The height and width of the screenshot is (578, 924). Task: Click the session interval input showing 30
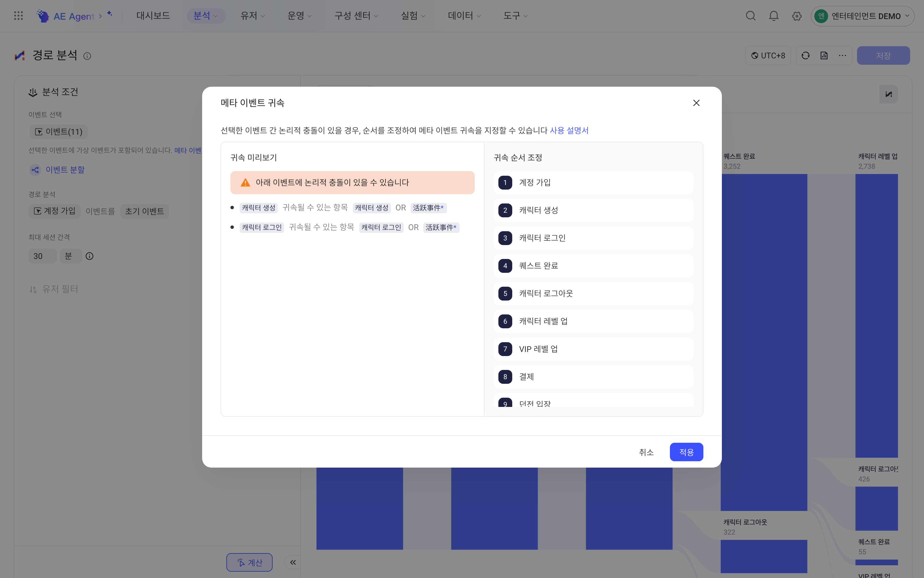[42, 256]
